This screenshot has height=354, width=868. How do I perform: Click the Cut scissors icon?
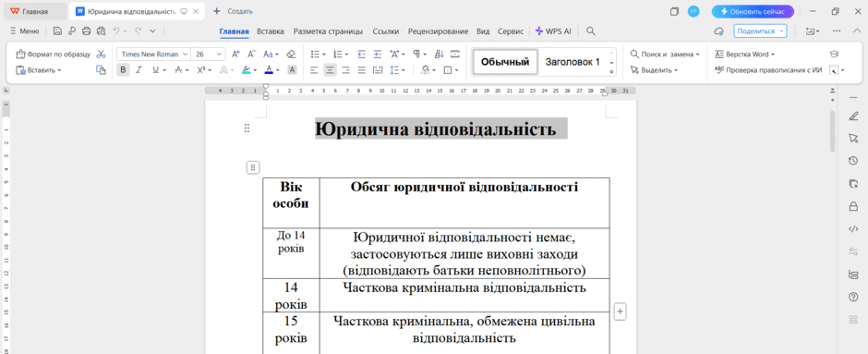coord(101,55)
